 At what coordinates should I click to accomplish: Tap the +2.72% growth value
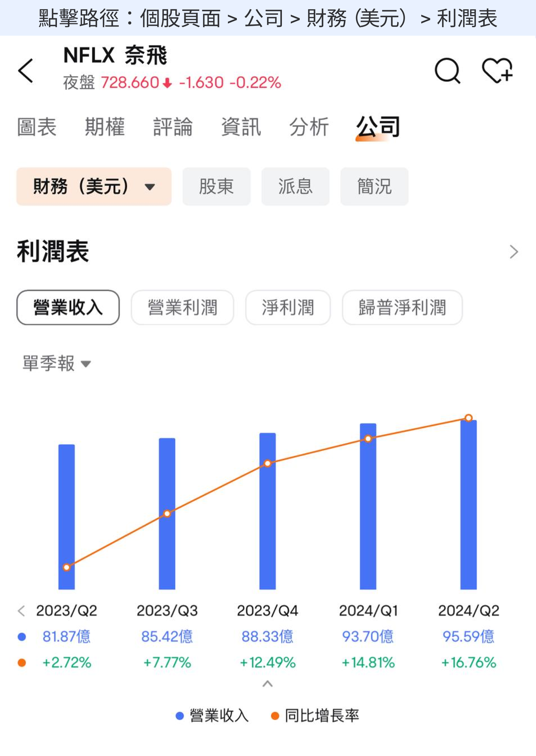67,663
